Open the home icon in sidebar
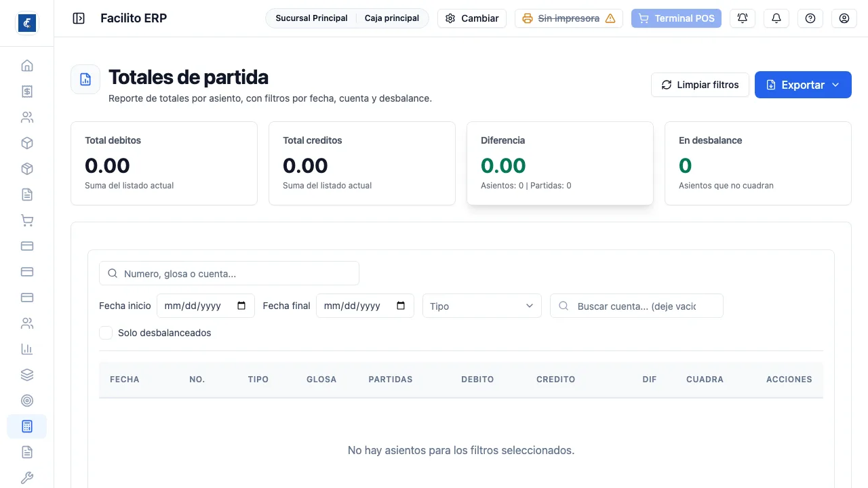Viewport: 868px width, 488px height. tap(27, 66)
